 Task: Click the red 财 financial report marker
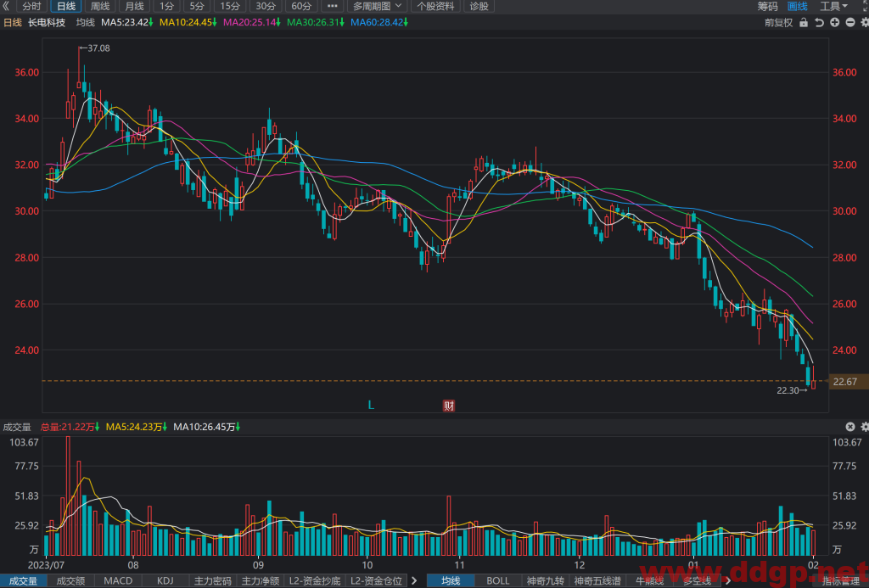tap(448, 406)
